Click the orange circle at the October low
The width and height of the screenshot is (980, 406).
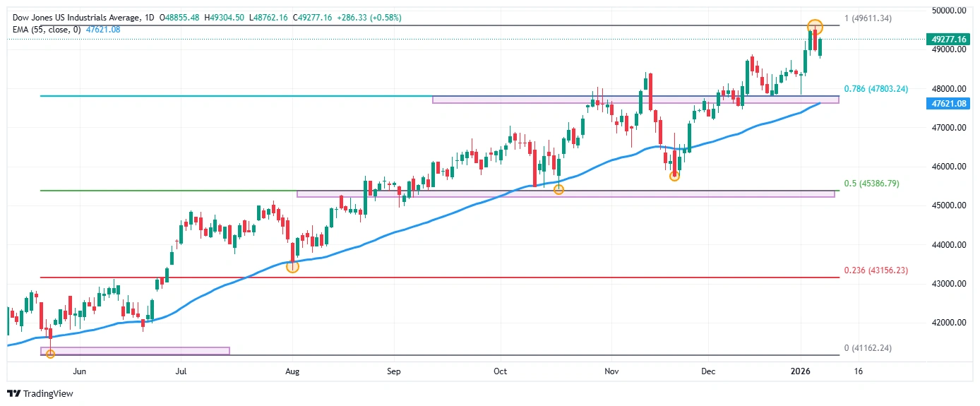558,189
